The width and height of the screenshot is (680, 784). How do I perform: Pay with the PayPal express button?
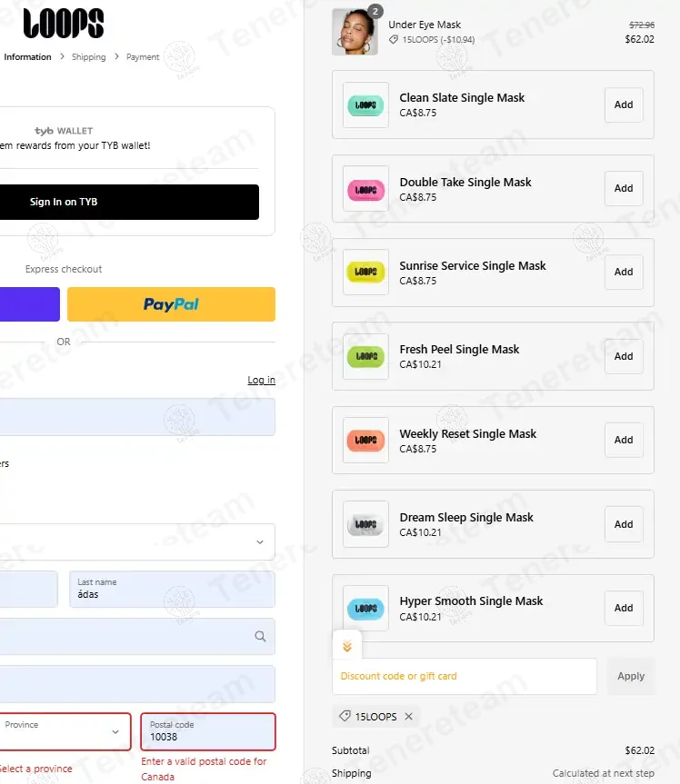click(171, 304)
